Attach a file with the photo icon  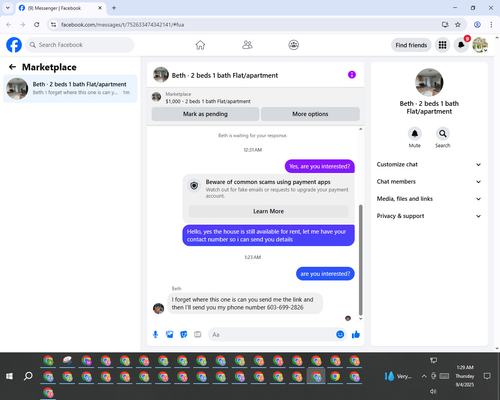(x=170, y=334)
